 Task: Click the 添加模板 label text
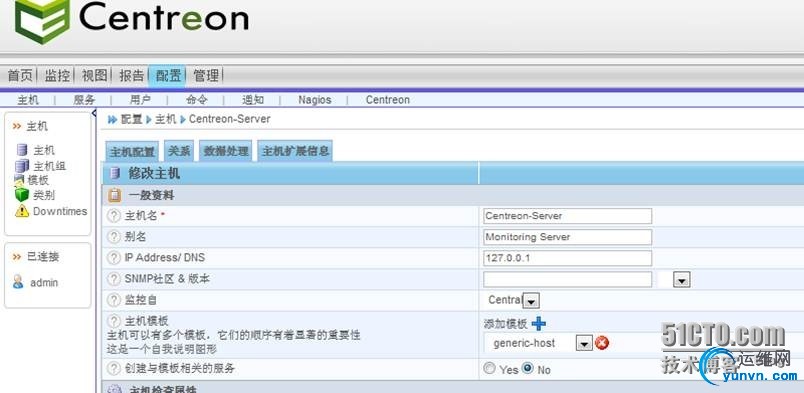click(506, 324)
